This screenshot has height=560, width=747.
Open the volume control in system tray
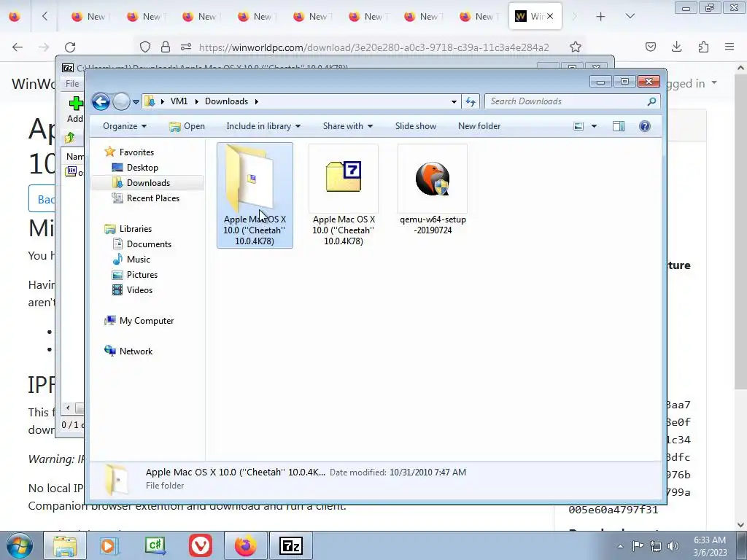click(673, 546)
